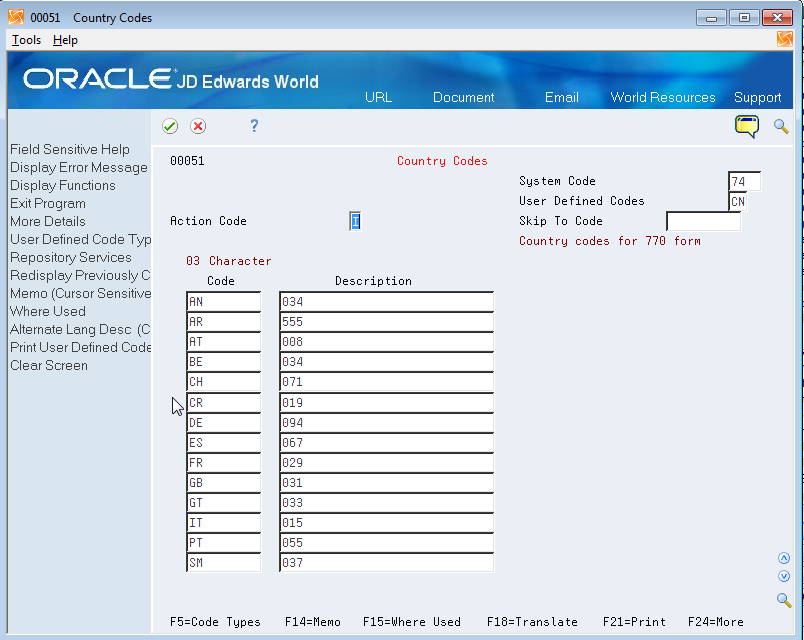This screenshot has height=640, width=804.
Task: Click the CR code field
Action: pos(224,403)
